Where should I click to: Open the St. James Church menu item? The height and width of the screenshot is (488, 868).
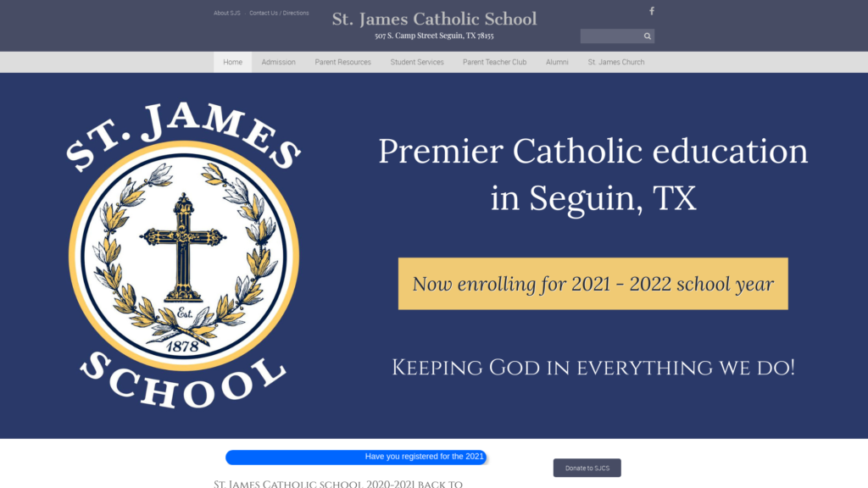615,62
